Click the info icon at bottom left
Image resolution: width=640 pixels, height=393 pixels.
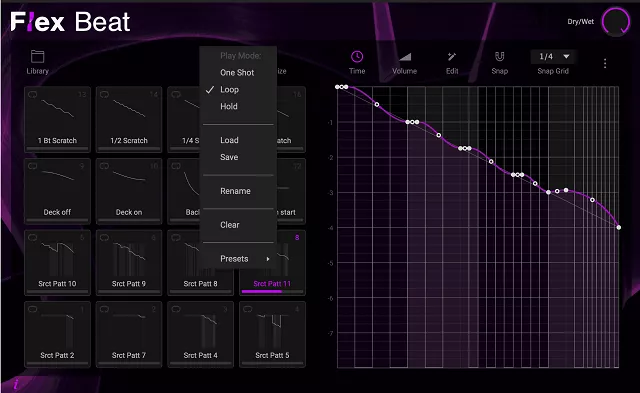[16, 384]
